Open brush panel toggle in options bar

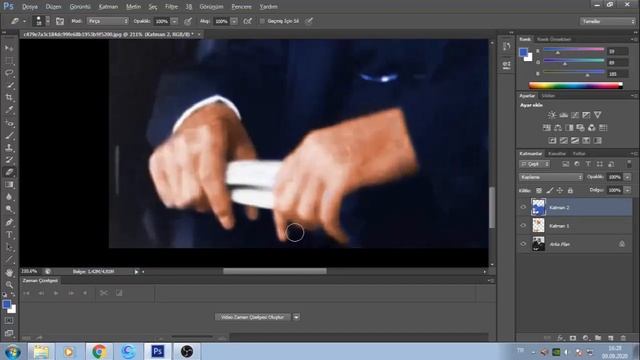(60, 21)
